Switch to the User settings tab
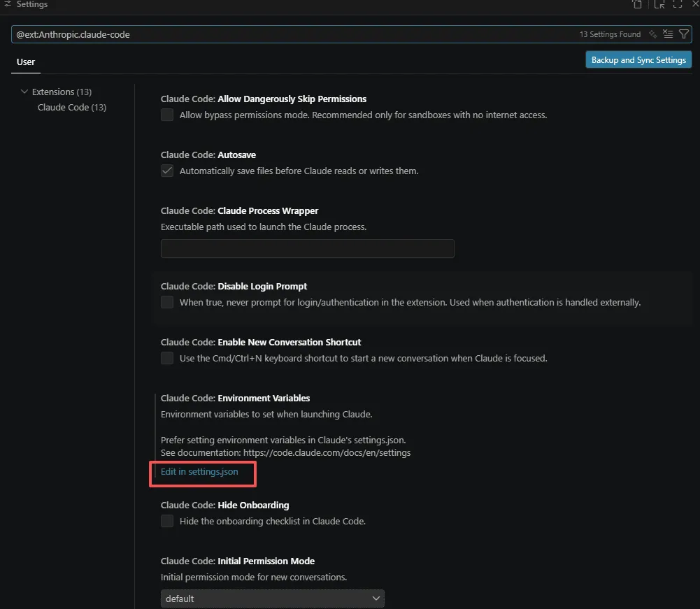700x609 pixels. point(25,62)
